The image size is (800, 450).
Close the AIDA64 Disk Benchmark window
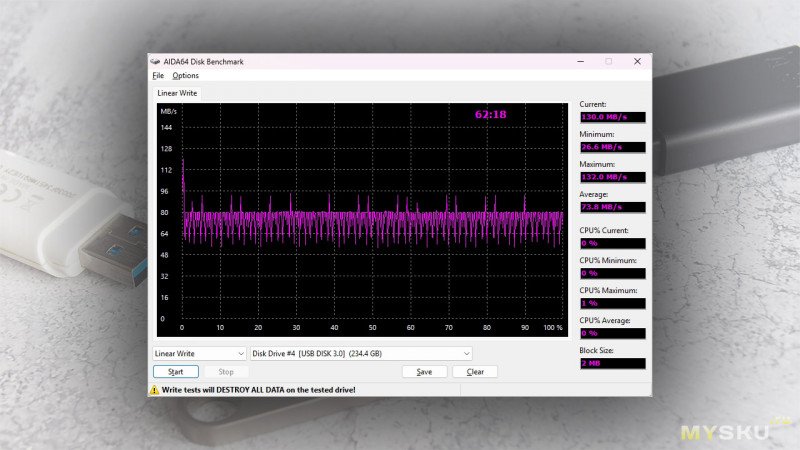637,61
